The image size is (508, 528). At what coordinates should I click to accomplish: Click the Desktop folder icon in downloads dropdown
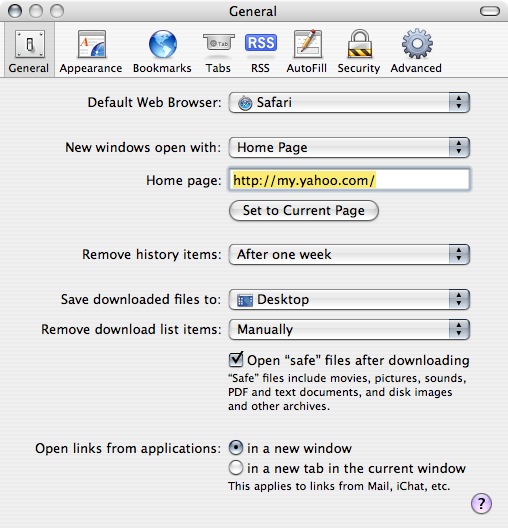tap(245, 300)
